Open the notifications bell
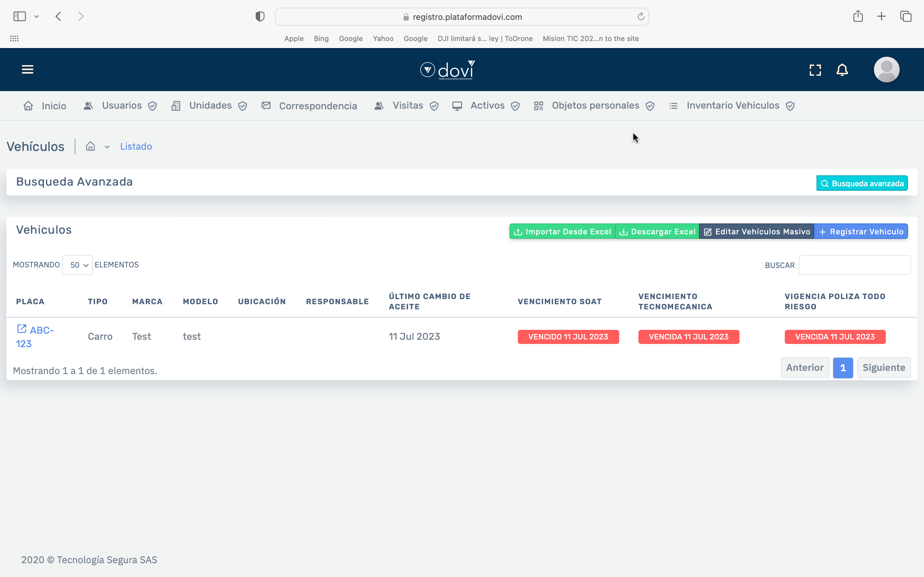The height and width of the screenshot is (577, 924). pos(842,70)
